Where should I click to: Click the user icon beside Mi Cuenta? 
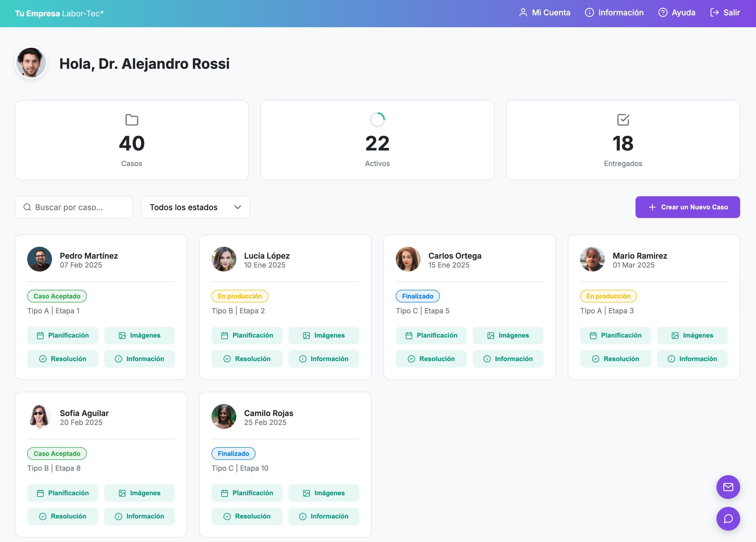(x=523, y=13)
